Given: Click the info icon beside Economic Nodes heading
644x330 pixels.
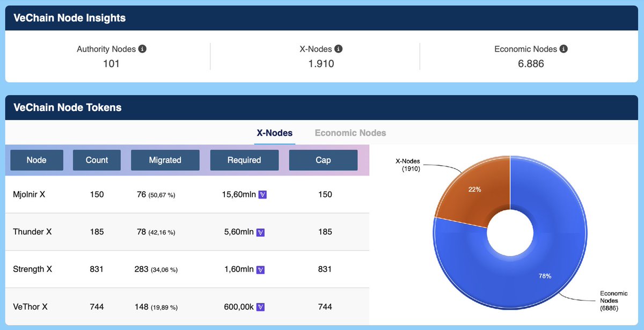Looking at the screenshot, I should tap(563, 49).
